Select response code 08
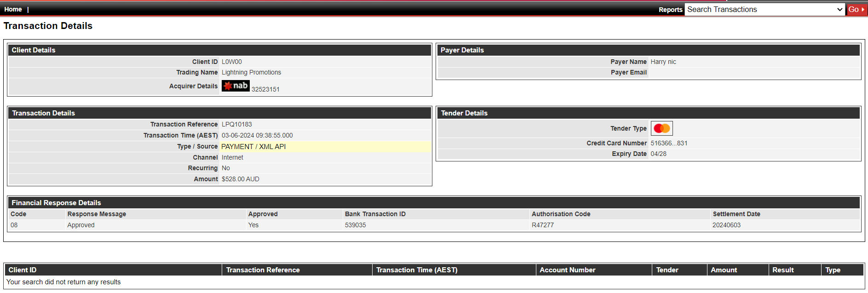This screenshot has height=293, width=868. pos(14,225)
